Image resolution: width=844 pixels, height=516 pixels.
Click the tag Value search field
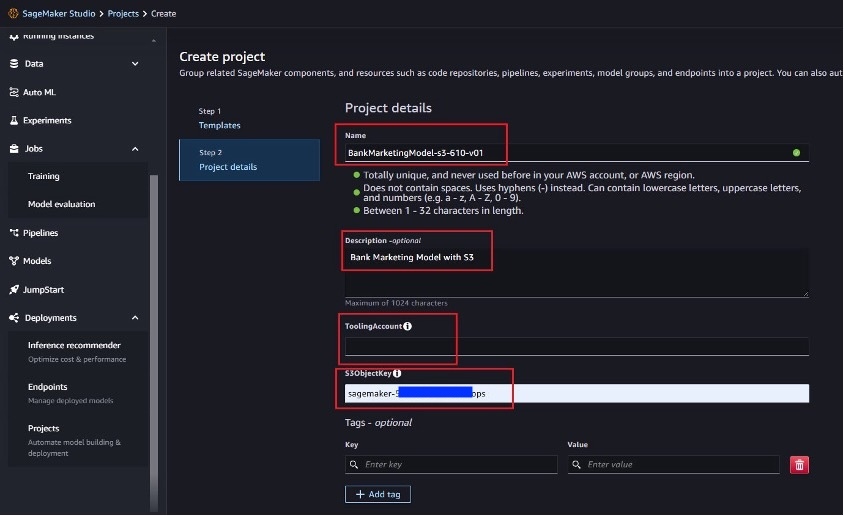673,464
